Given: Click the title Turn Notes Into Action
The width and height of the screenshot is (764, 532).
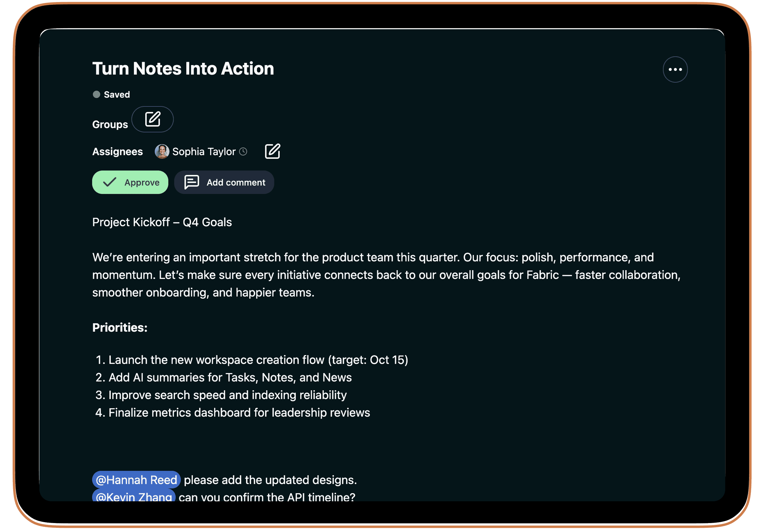Looking at the screenshot, I should pos(183,69).
